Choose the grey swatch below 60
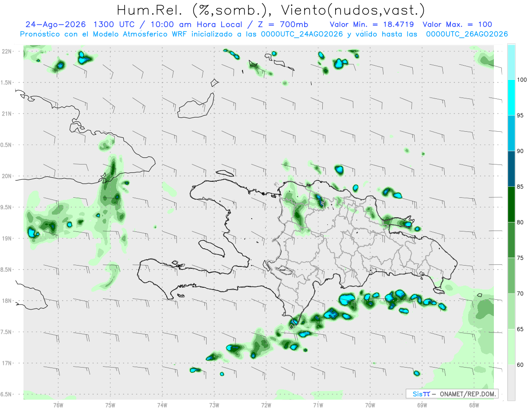532x411 pixels. click(x=511, y=383)
